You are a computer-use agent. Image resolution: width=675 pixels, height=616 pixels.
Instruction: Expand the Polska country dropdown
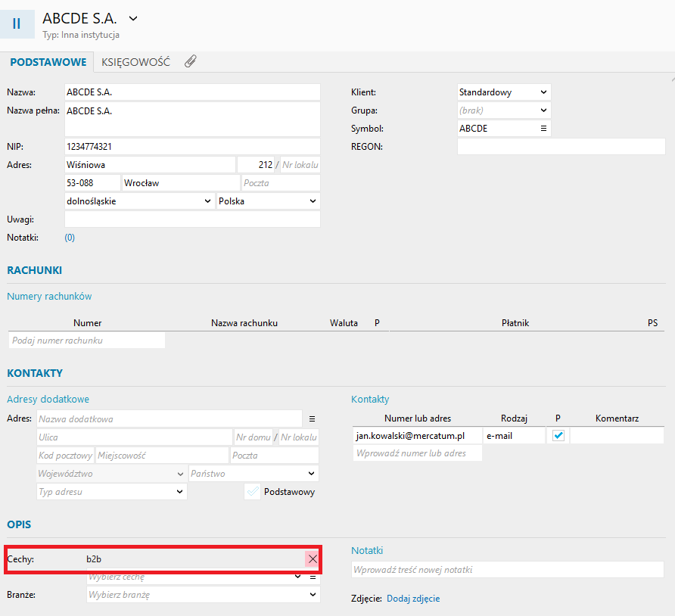(267, 202)
